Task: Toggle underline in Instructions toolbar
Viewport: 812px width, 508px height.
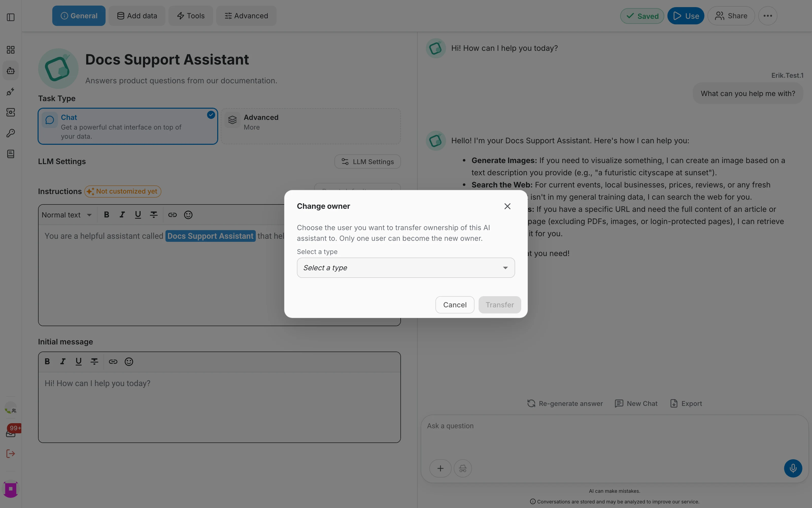Action: click(138, 215)
